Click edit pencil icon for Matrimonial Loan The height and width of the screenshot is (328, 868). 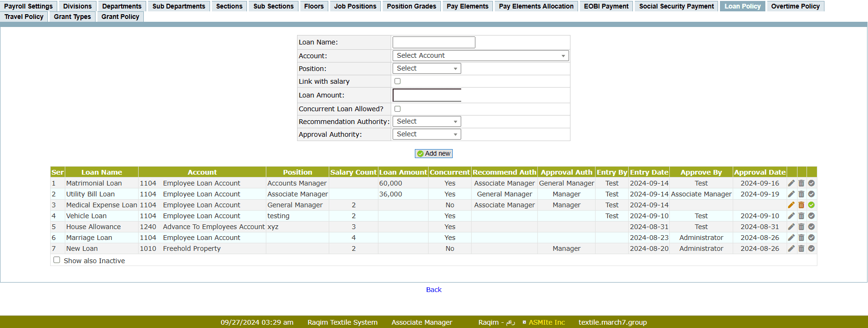point(791,183)
